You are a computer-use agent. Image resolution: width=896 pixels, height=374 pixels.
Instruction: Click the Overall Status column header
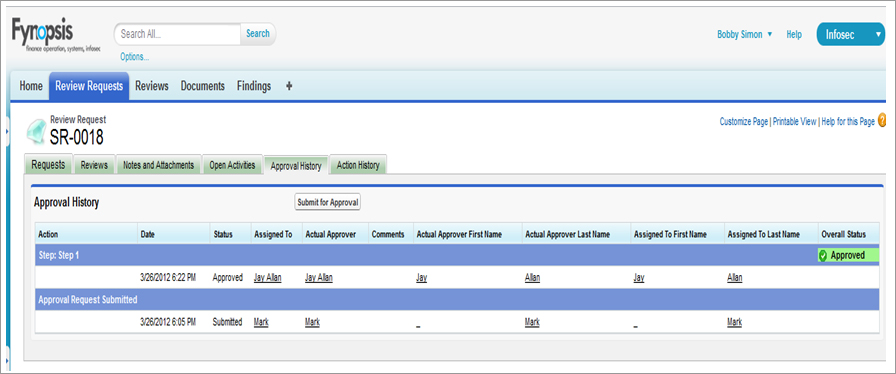point(849,234)
